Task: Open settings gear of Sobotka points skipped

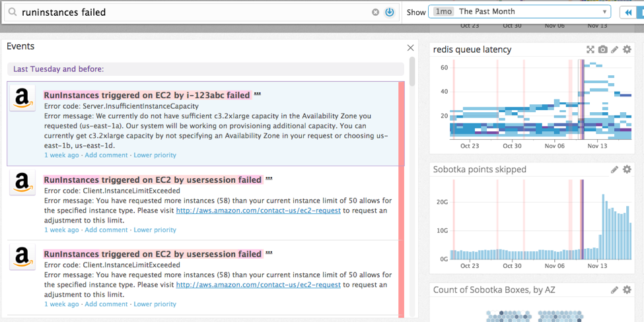Action: pos(627,170)
